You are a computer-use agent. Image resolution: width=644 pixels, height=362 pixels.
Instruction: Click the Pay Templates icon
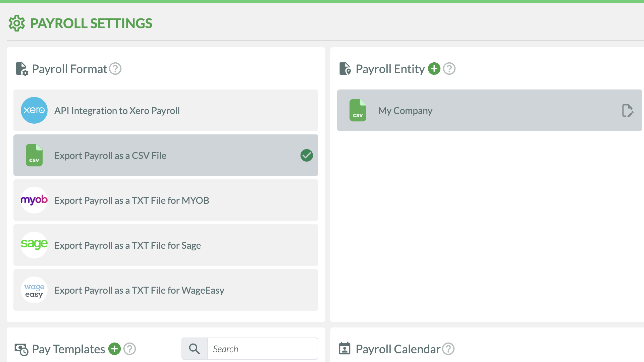tap(21, 349)
